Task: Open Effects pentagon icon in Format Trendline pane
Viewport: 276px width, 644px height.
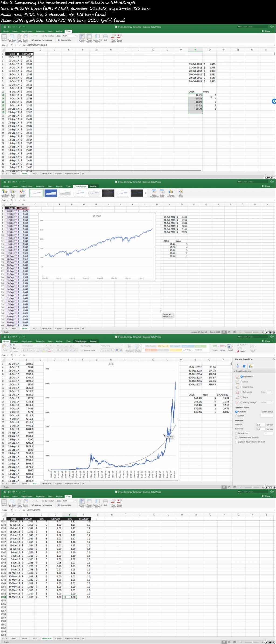Action: point(244,366)
